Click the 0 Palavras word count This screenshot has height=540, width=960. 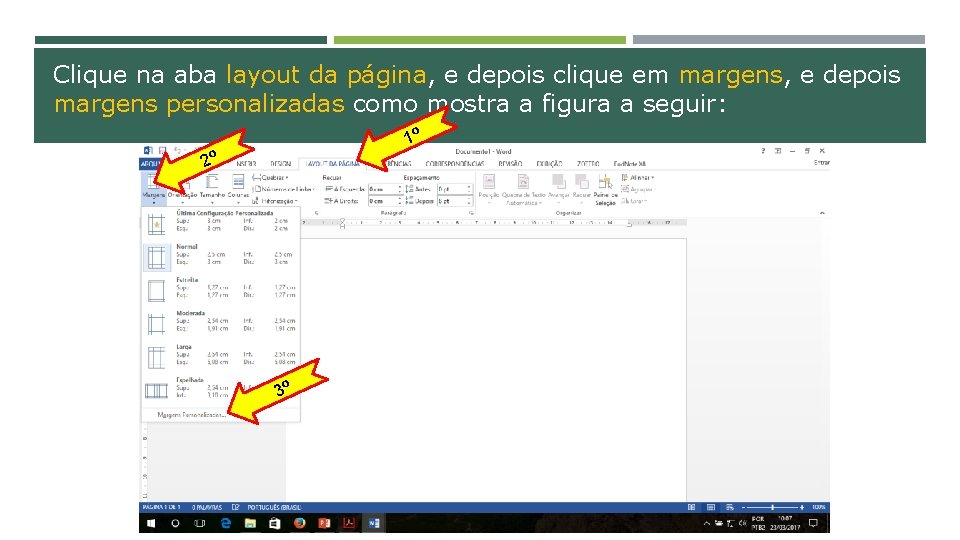coord(207,507)
